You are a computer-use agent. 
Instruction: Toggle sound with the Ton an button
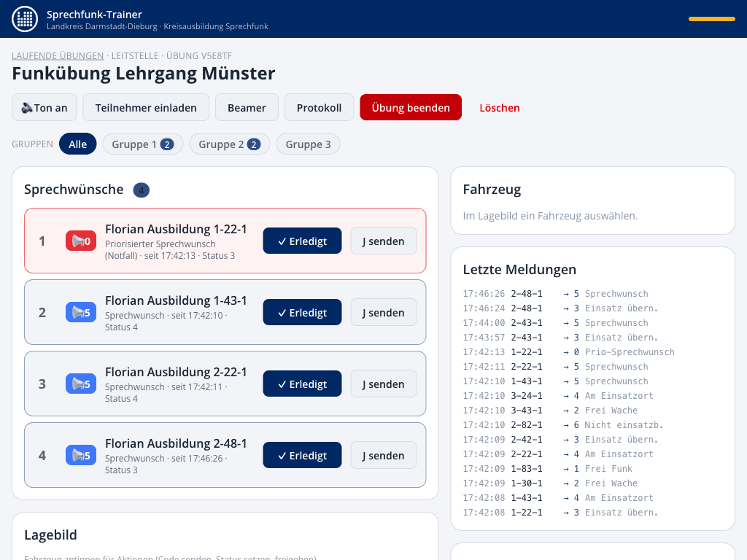click(x=44, y=108)
